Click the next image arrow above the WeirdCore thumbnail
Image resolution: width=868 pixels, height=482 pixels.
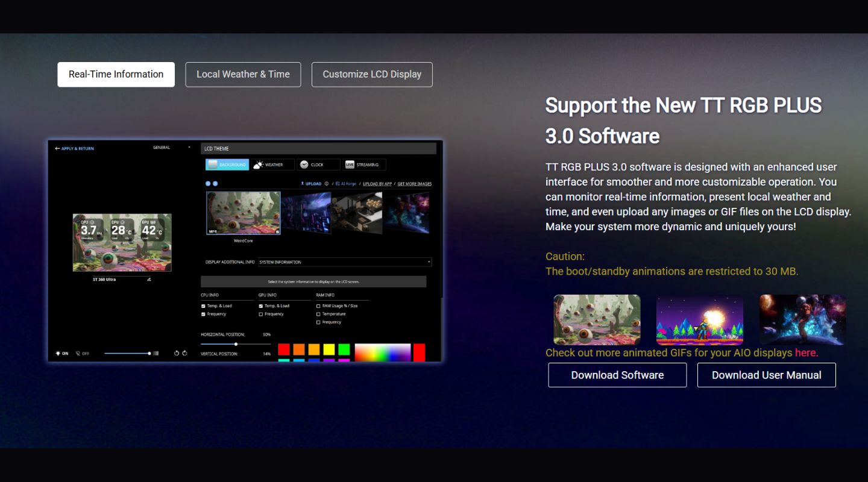(x=215, y=184)
